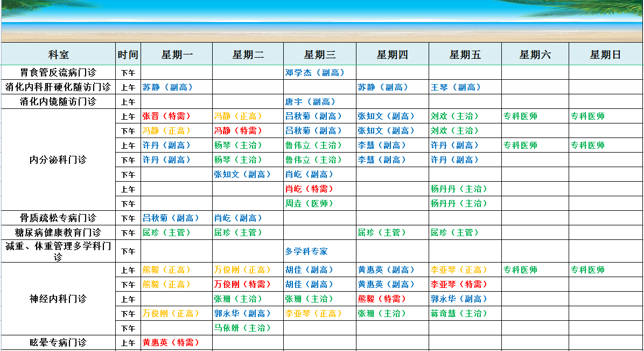Select the 星期日 column header
The image size is (644, 351).
pos(606,54)
